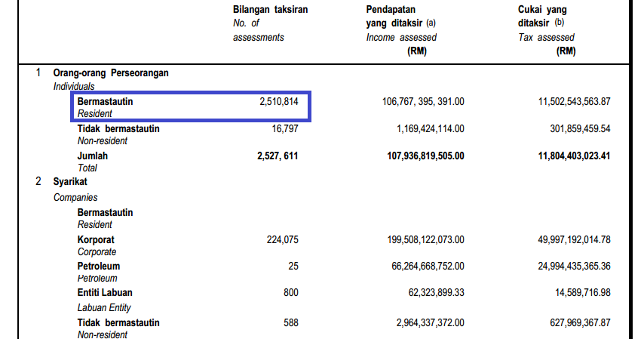Click Korporat assessments value 224,075
The width and height of the screenshot is (644, 339).
click(x=283, y=240)
